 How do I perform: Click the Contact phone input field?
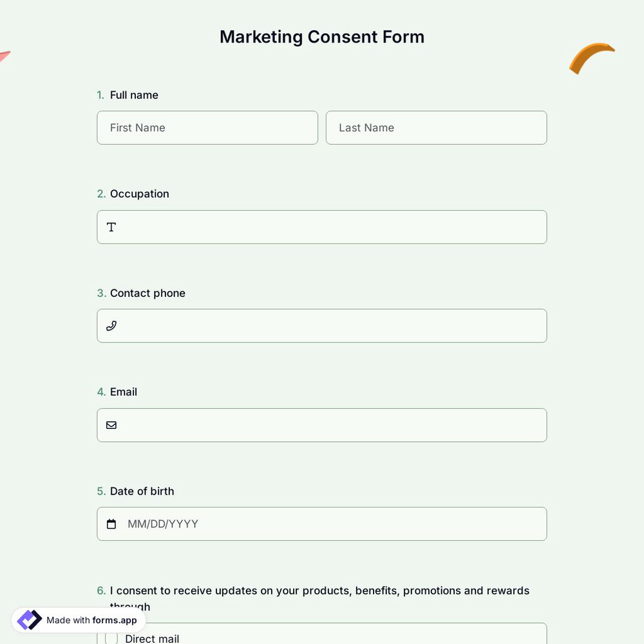(290, 325)
